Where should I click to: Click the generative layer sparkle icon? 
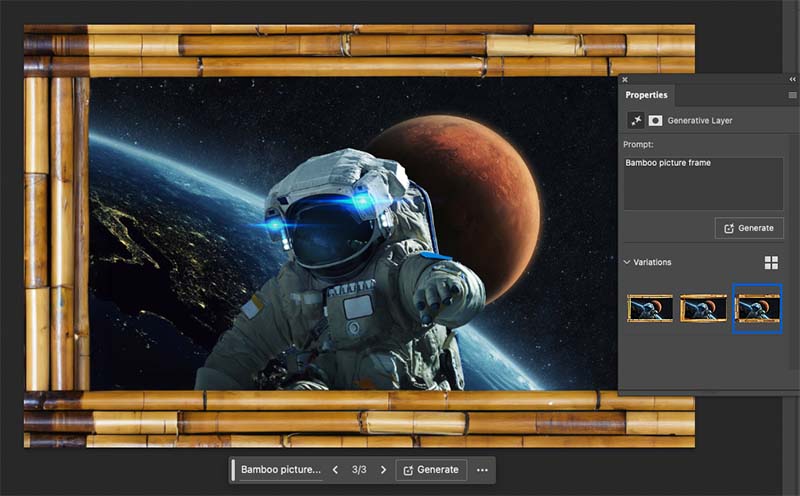pyautogui.click(x=636, y=120)
